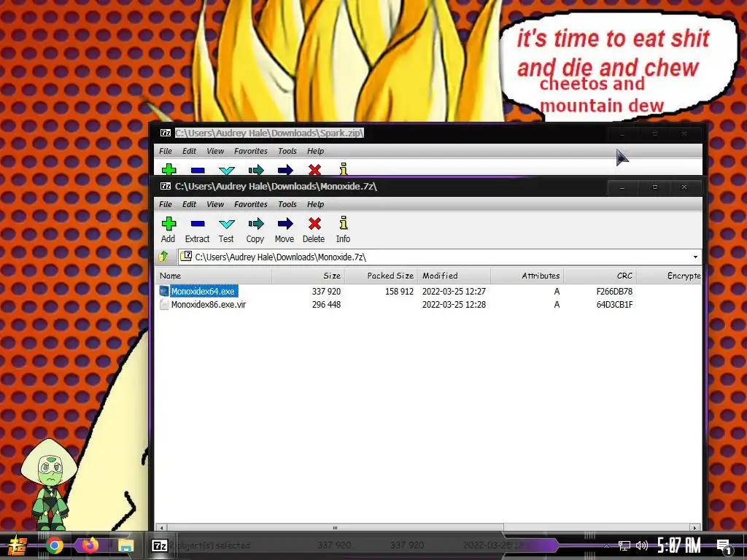747x560 pixels.
Task: Click the Extract minus icon in Spark.zip window
Action: [198, 170]
